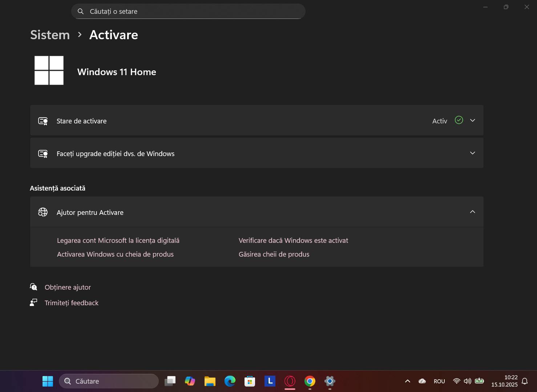Go back to Sistem breadcrumb

[50, 35]
